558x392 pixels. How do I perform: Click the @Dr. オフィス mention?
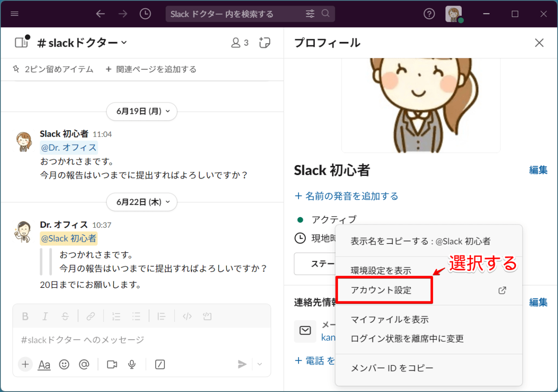69,148
